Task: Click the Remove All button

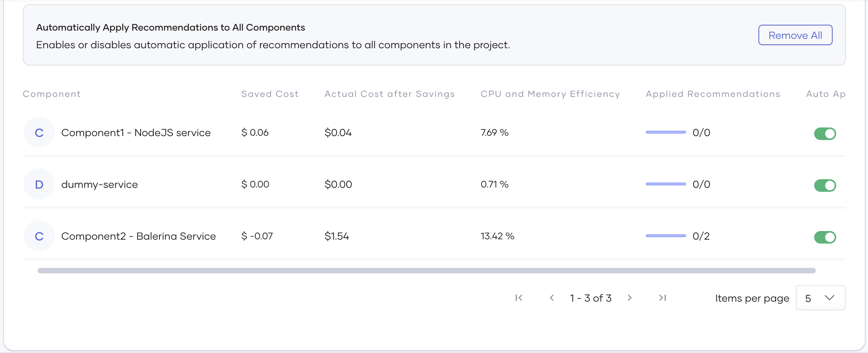Action: click(x=795, y=35)
